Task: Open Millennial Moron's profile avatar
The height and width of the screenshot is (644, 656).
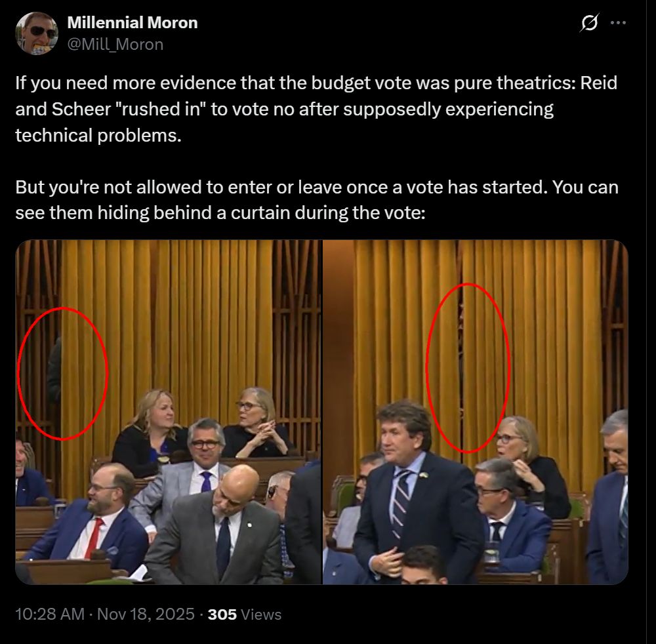Action: click(36, 33)
